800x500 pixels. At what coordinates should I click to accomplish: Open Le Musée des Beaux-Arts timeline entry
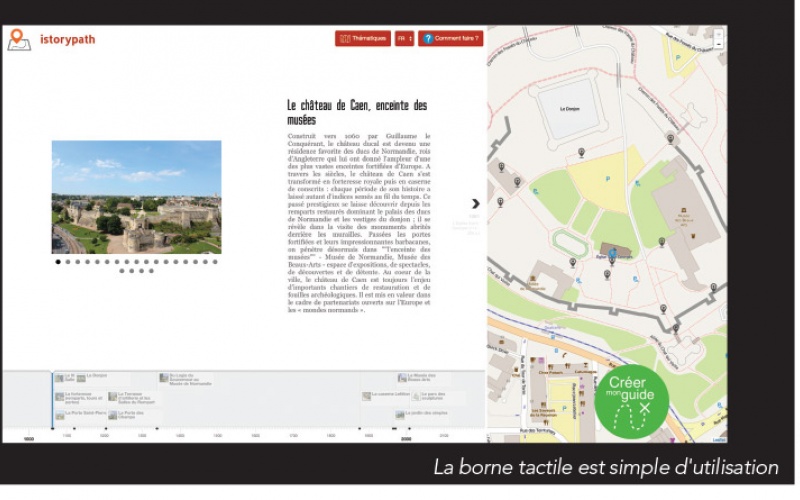[417, 378]
